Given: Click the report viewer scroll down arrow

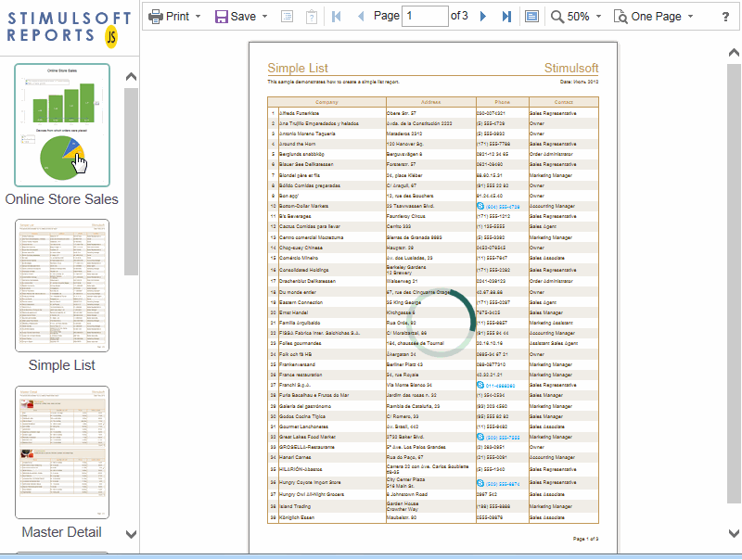Looking at the screenshot, I should point(734,532).
